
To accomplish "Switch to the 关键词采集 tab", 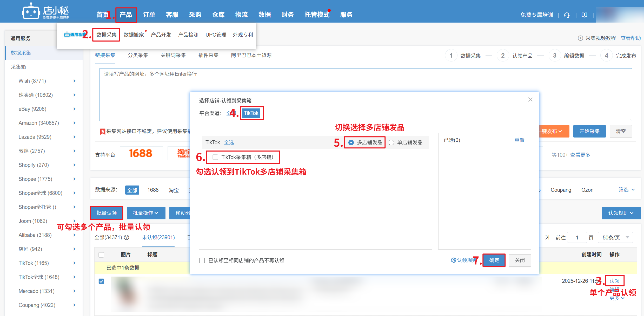I will (x=173, y=55).
